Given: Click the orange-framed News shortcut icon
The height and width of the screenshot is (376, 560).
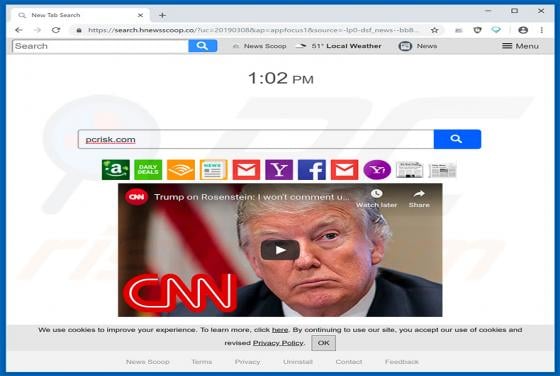Looking at the screenshot, I should tap(214, 170).
